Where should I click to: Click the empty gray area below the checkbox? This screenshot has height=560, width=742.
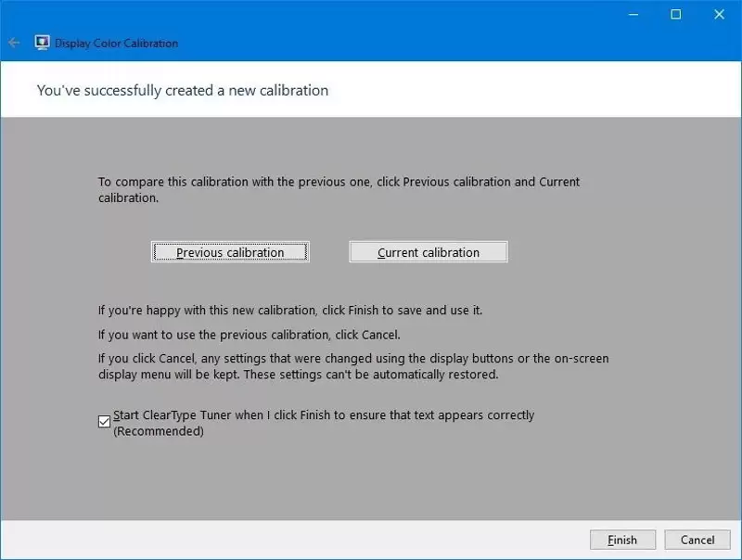[x=371, y=477]
